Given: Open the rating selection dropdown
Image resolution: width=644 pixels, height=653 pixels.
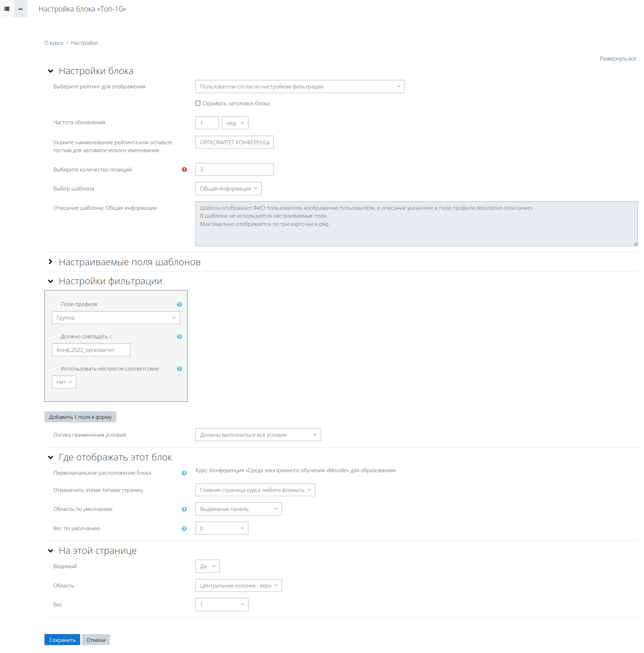Looking at the screenshot, I should click(300, 87).
